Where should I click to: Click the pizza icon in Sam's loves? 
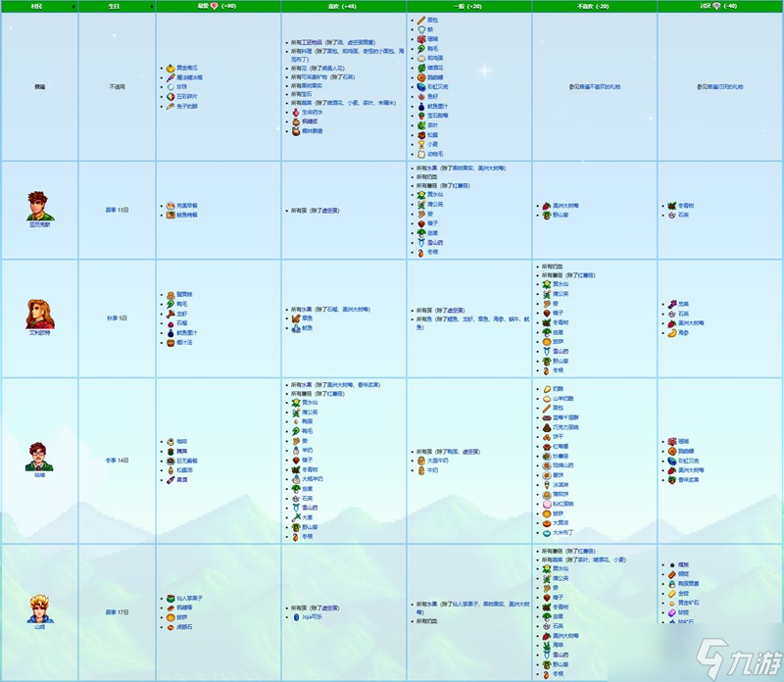coord(171,617)
